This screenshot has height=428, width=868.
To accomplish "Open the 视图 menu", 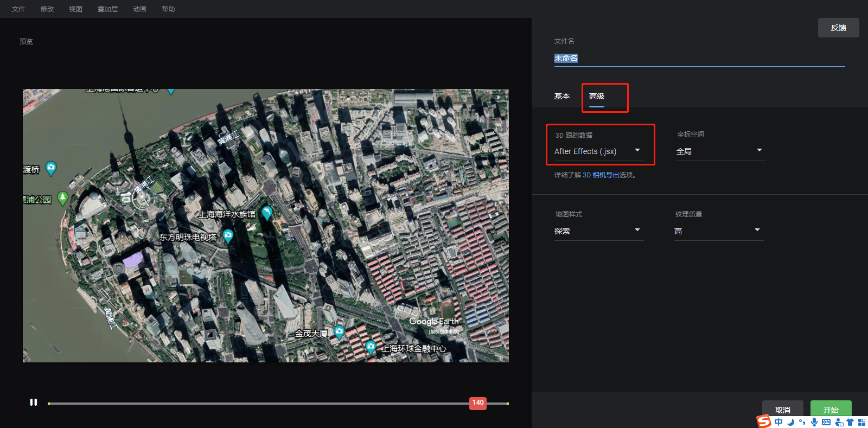I will coord(75,9).
